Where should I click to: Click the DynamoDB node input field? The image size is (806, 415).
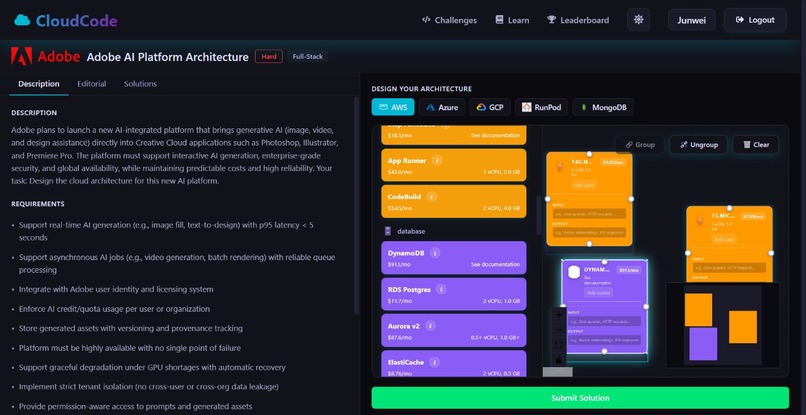pos(604,321)
